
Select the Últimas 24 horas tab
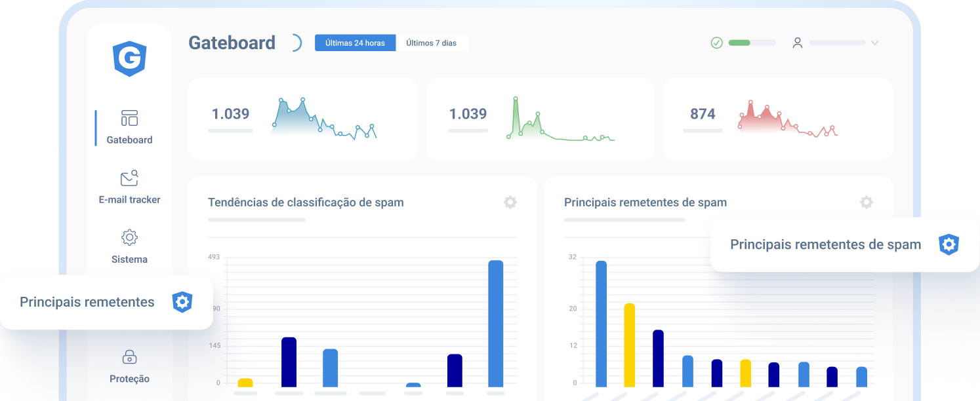click(x=355, y=43)
